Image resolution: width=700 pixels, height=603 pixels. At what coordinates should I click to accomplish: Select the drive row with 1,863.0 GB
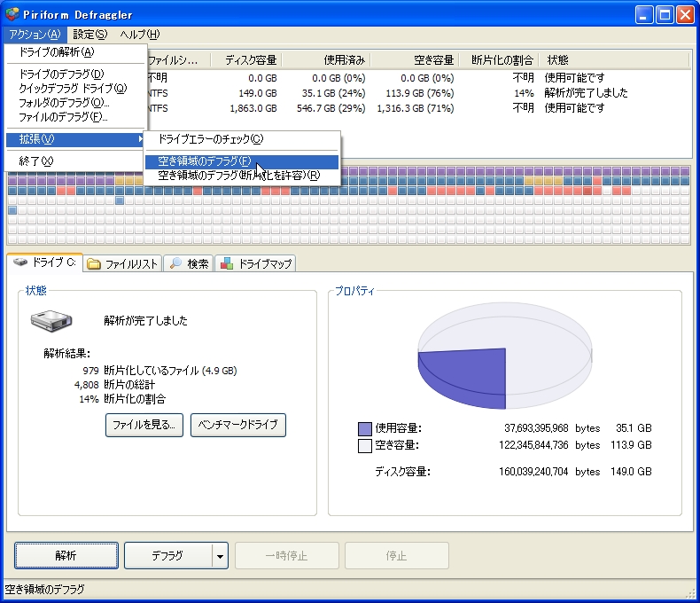point(418,108)
